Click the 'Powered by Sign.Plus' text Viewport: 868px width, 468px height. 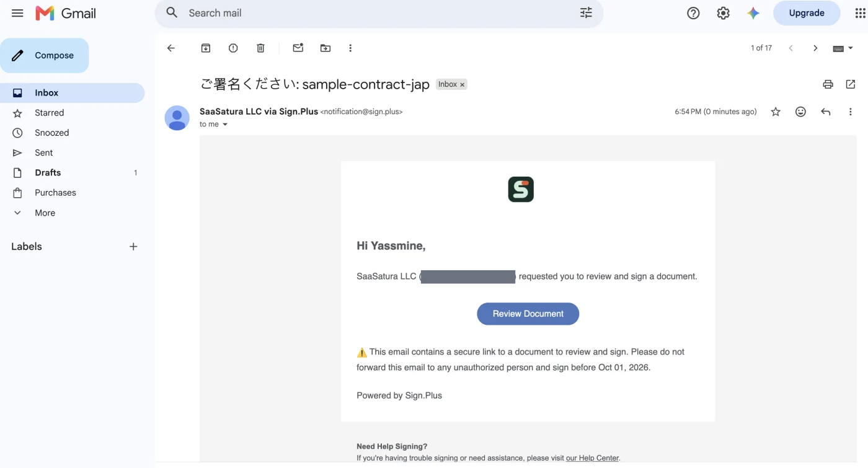pos(399,395)
